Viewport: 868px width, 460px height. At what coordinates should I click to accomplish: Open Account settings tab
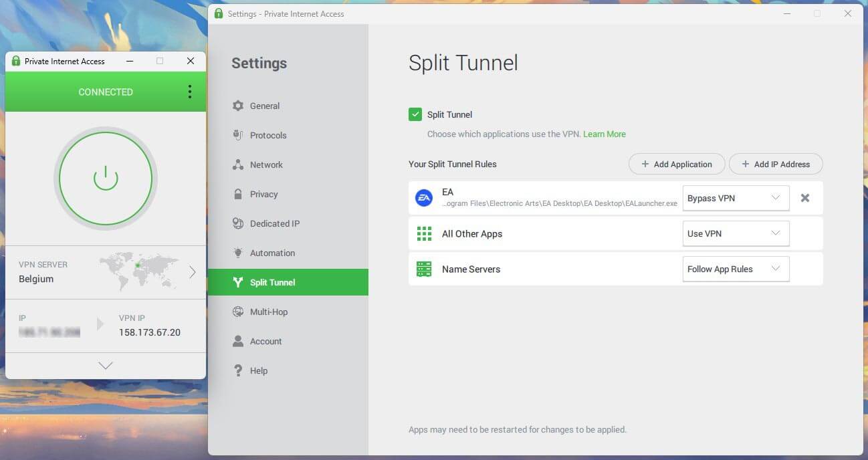288,341
